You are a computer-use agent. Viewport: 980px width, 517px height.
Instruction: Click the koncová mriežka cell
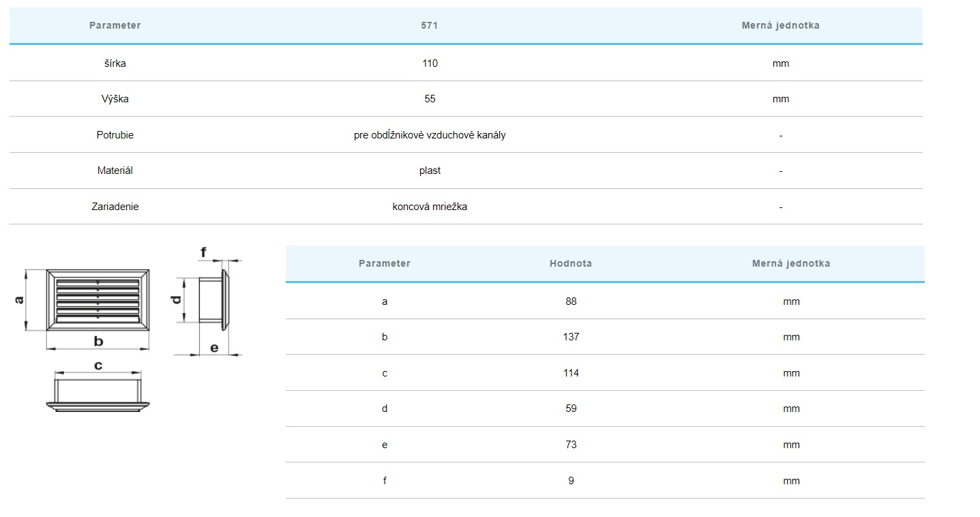click(x=430, y=207)
